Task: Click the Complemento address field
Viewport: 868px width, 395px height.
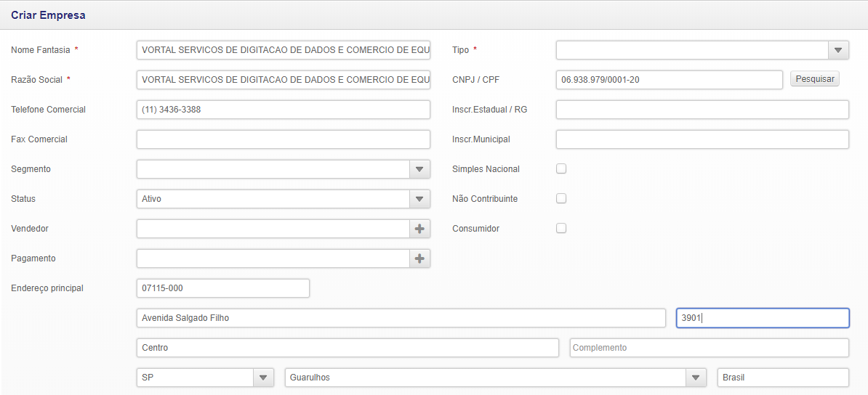Action: (x=709, y=348)
